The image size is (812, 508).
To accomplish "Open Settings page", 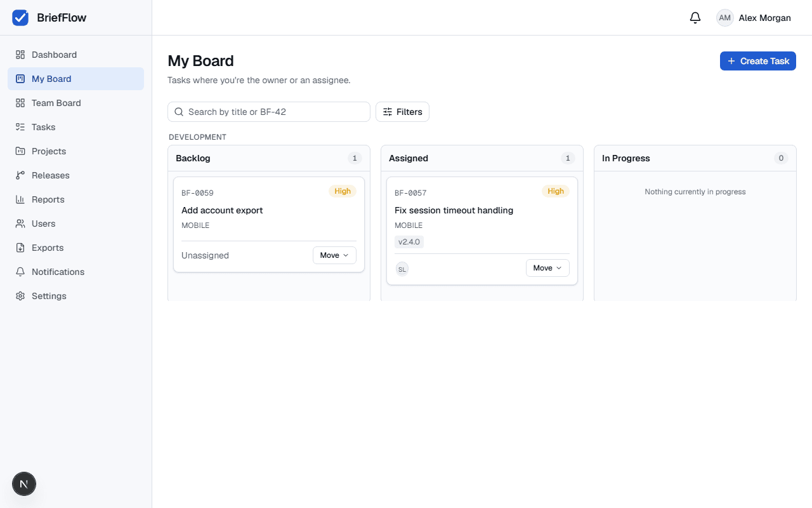I will (x=75, y=296).
